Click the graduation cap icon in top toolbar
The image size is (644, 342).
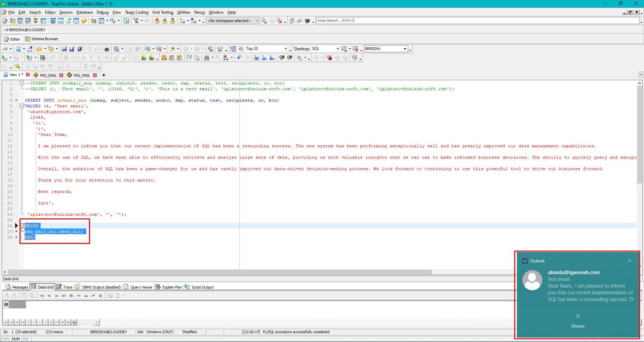click(307, 21)
